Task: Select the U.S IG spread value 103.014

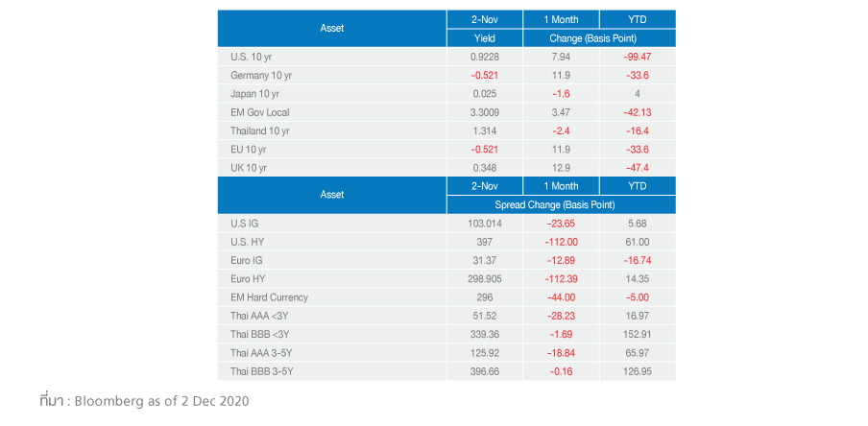Action: tap(485, 223)
